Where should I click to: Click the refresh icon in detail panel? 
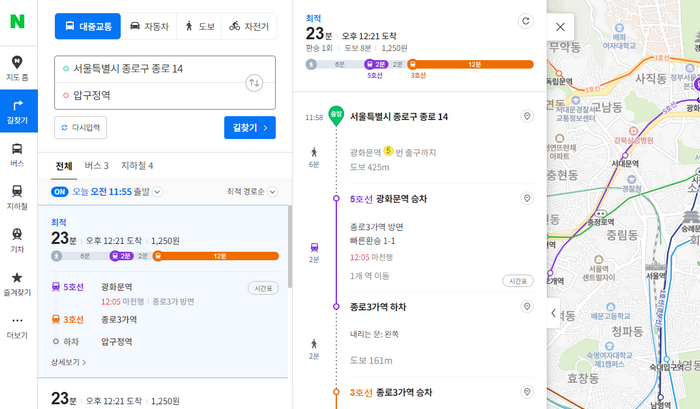coord(526,21)
